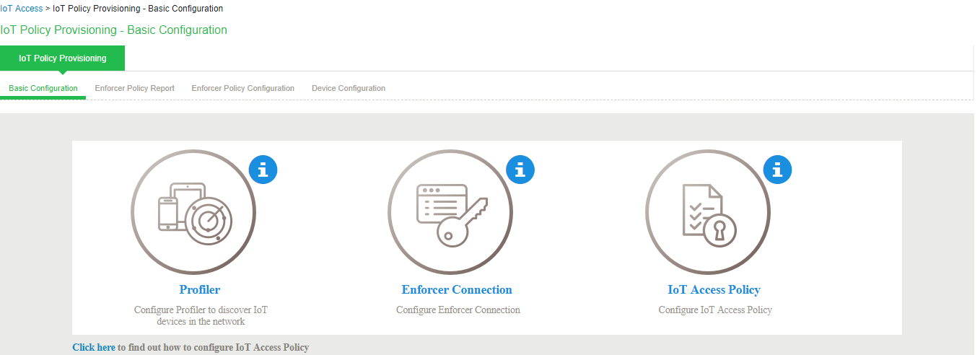Viewport: 980px width, 355px height.
Task: Show info for the Enforcer Connection card
Action: tap(520, 170)
